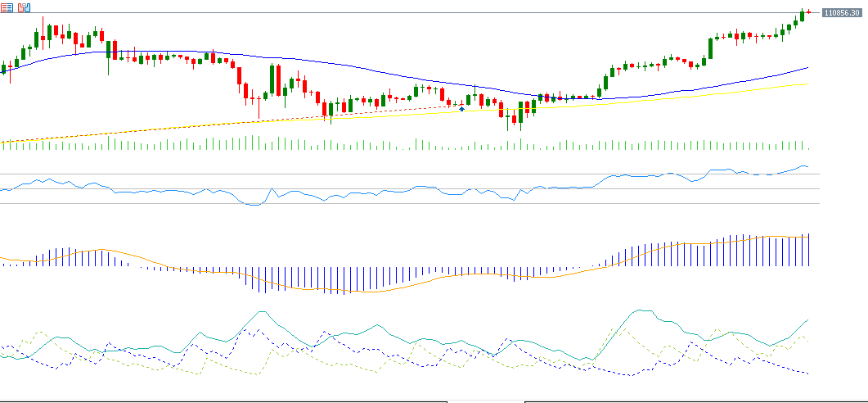The width and height of the screenshot is (868, 403).
Task: Click the blue MACD histogram bars
Action: point(327,278)
